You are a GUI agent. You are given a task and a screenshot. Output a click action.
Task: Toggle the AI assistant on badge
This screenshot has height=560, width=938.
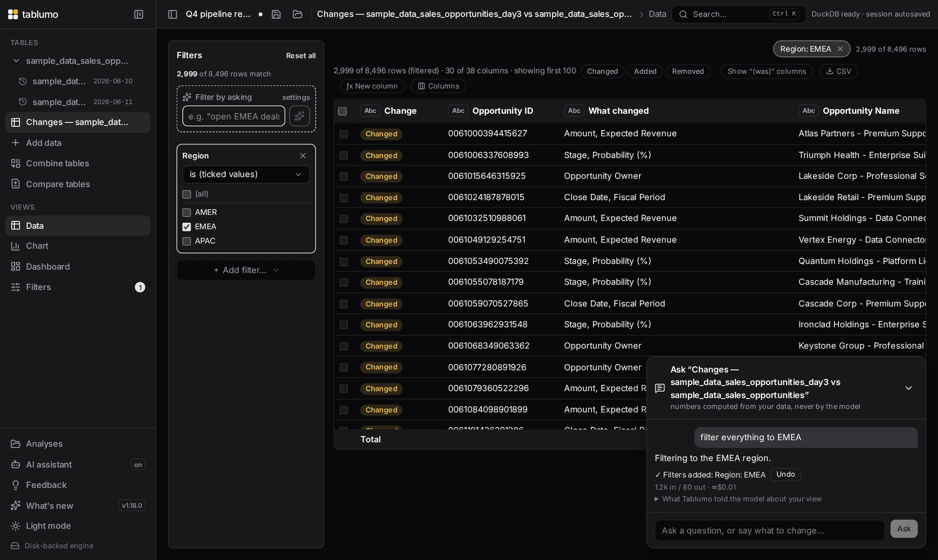pyautogui.click(x=138, y=464)
